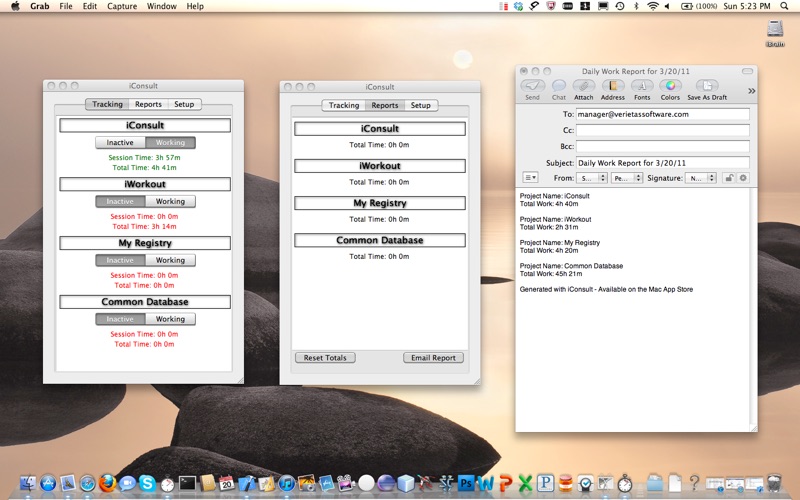Screen dimensions: 800x500
Task: Click the Cc field
Action: point(662,130)
